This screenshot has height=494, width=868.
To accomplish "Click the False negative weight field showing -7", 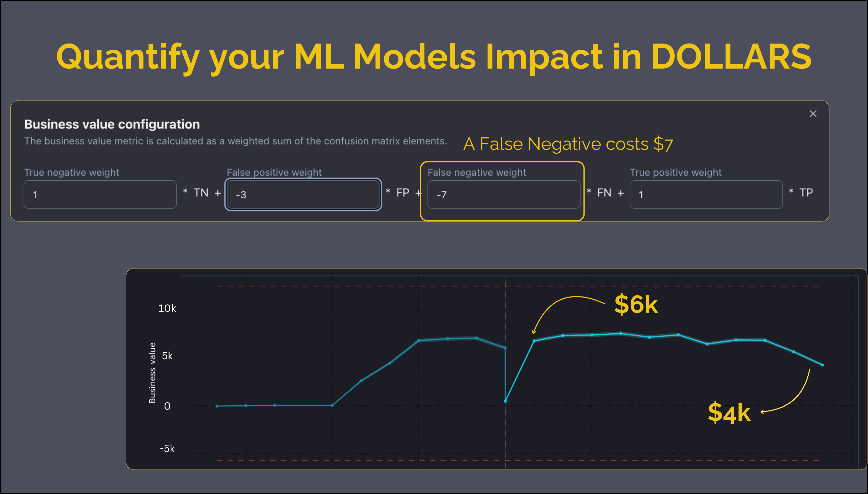I will pyautogui.click(x=504, y=194).
